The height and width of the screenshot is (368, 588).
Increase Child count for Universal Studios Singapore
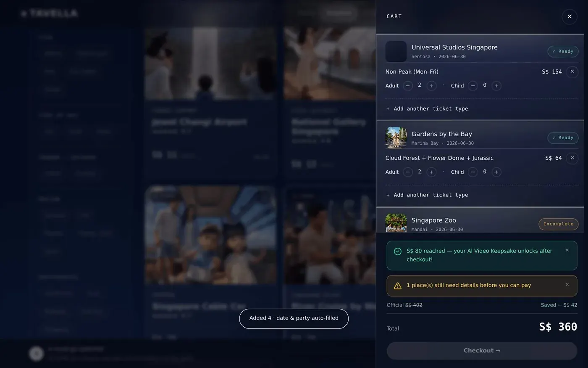(496, 86)
